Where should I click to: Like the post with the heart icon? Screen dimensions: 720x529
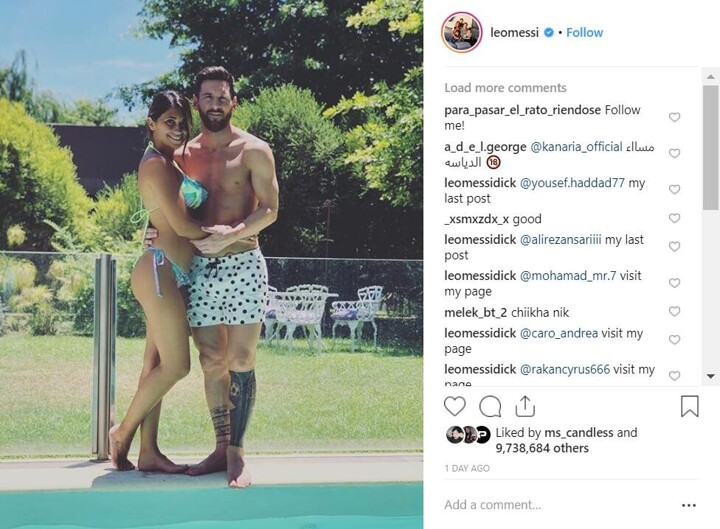pos(455,406)
